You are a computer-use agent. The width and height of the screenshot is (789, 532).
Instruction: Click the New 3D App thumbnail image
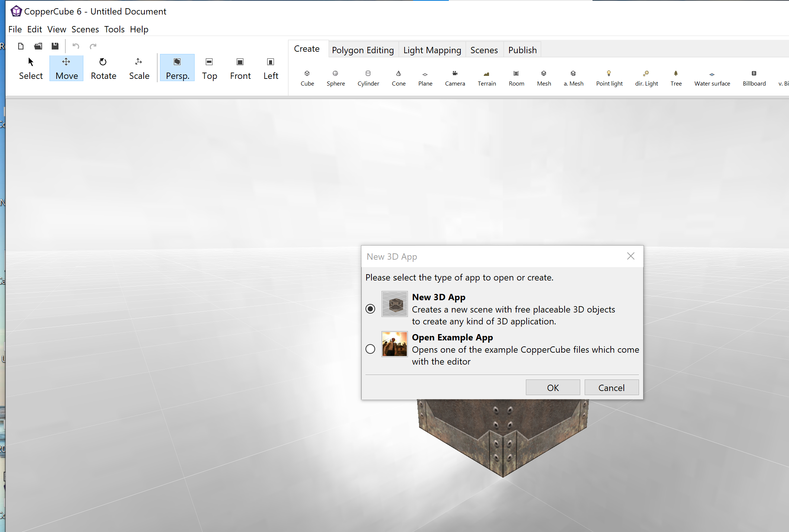pos(394,304)
